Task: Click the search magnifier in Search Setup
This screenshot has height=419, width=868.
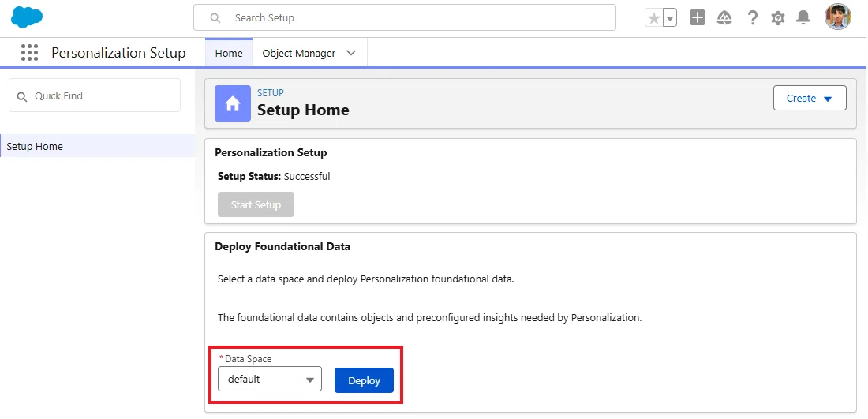Action: 215,17
